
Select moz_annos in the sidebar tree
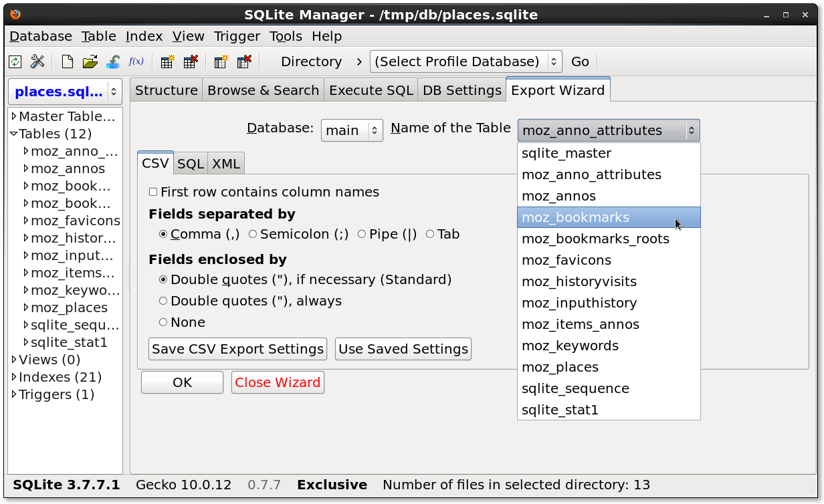coord(68,168)
